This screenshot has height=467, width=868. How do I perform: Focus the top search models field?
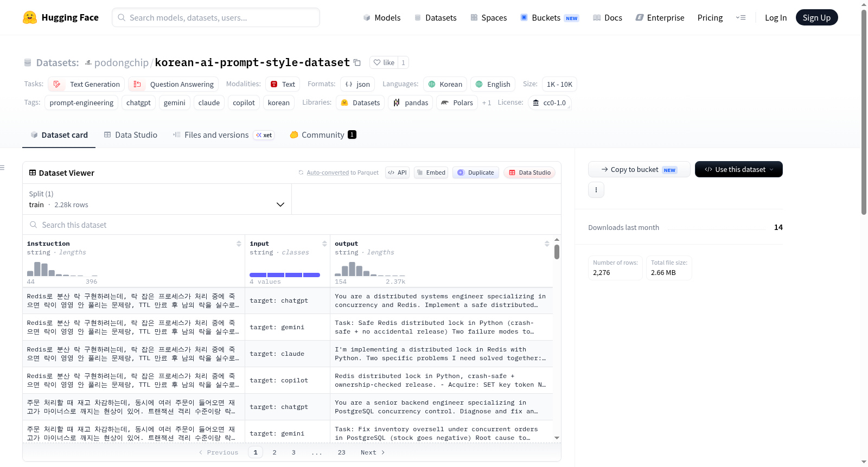[x=216, y=17]
